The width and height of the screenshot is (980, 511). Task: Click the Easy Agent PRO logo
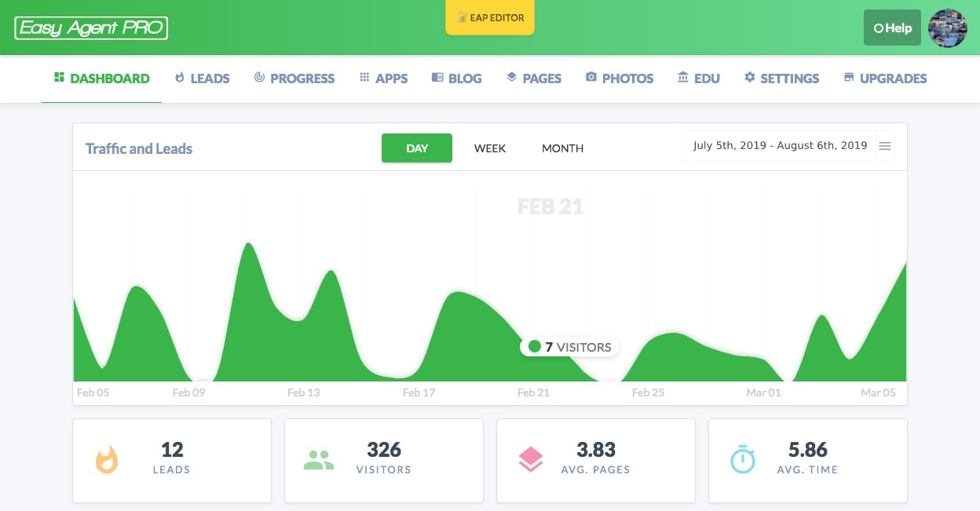pyautogui.click(x=91, y=28)
